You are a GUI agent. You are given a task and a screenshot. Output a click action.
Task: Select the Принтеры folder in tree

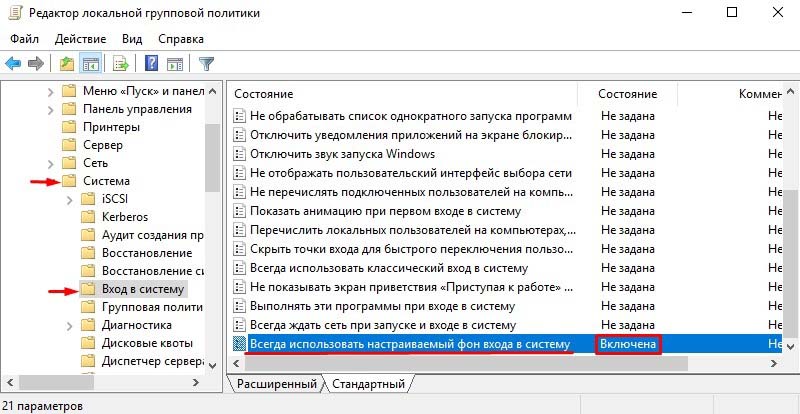click(114, 127)
